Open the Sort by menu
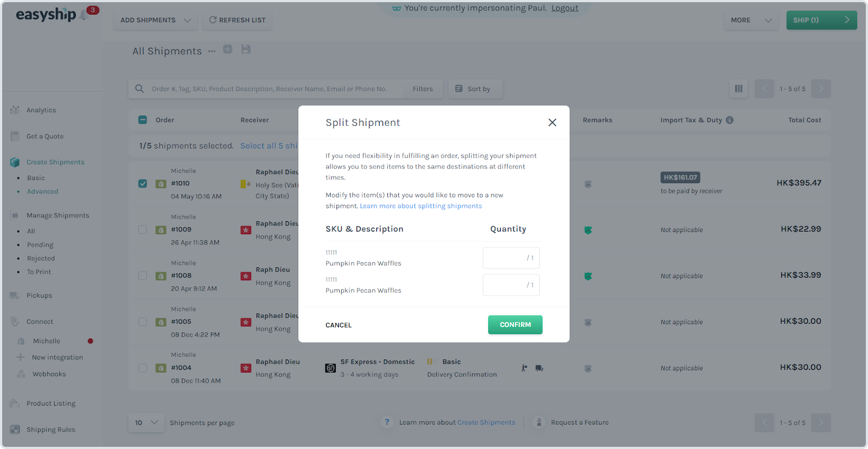 pos(475,89)
